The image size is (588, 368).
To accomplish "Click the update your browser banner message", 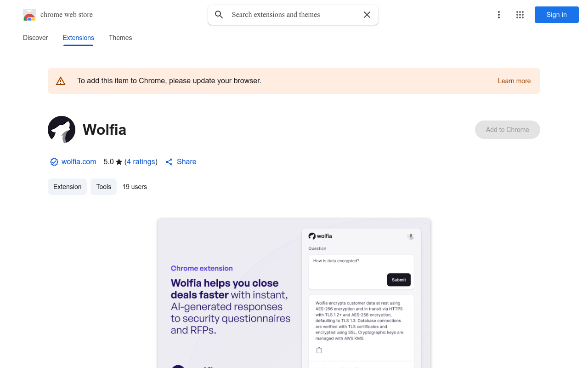I will point(169,81).
